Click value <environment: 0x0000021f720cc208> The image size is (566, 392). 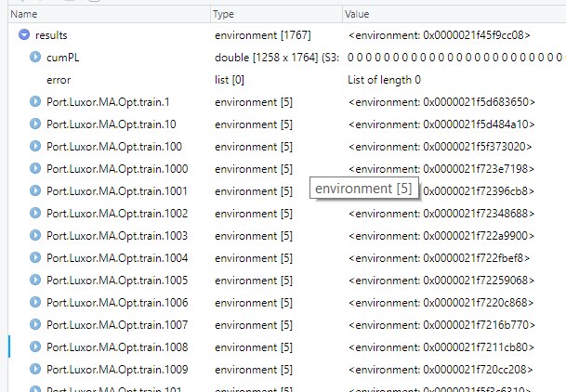tap(441, 370)
